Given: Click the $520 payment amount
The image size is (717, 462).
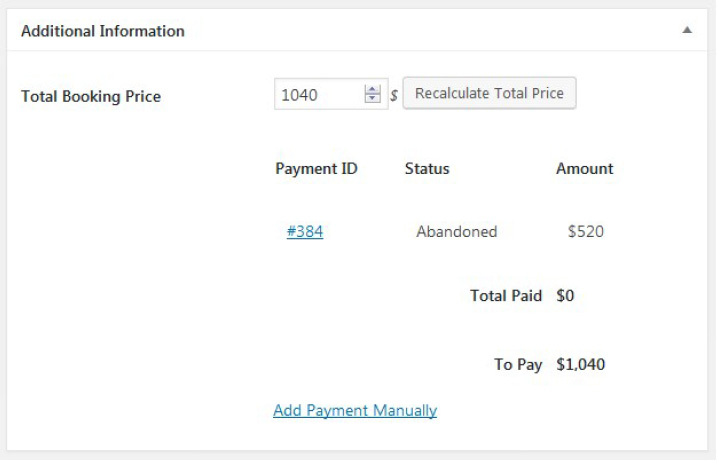Looking at the screenshot, I should [586, 232].
